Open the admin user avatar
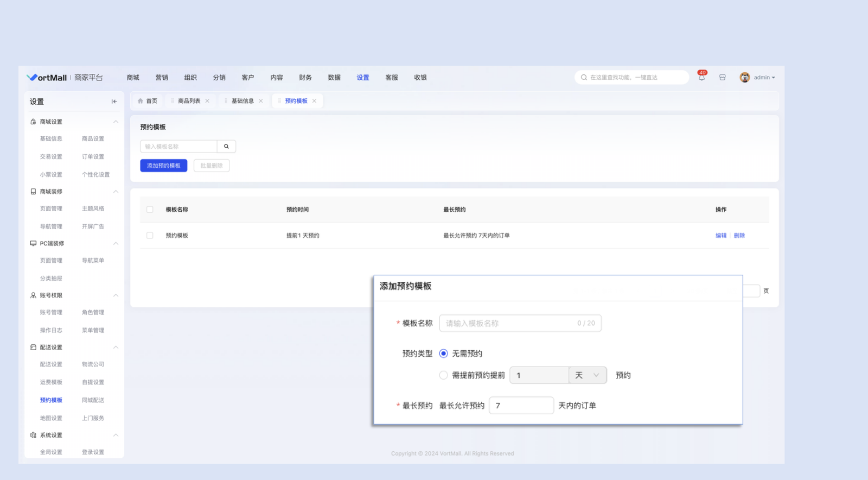This screenshot has width=868, height=480. click(x=744, y=78)
